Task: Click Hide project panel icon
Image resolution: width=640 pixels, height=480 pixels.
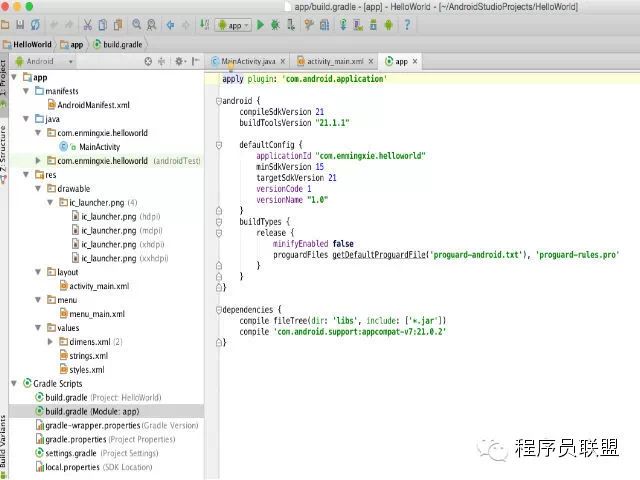Action: [196, 61]
